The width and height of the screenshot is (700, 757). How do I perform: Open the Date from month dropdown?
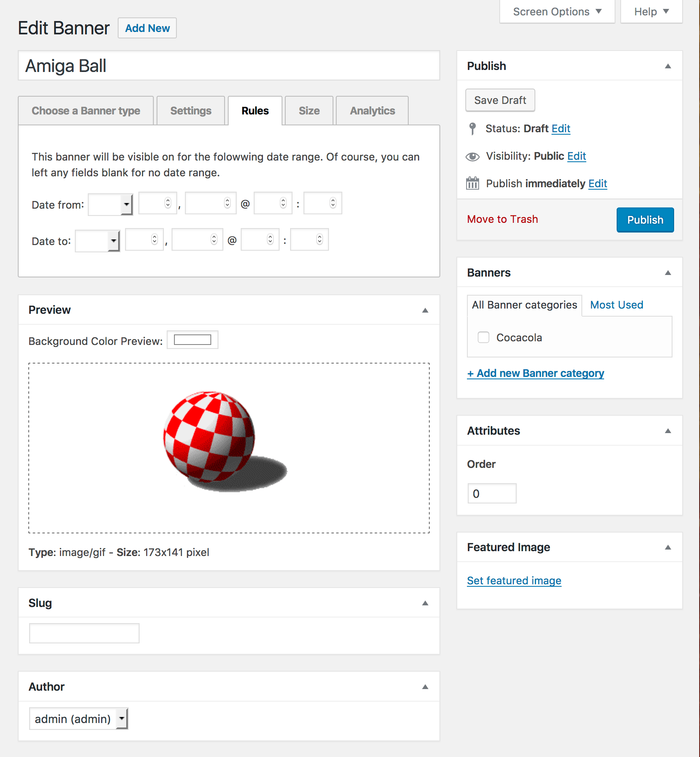coord(110,204)
